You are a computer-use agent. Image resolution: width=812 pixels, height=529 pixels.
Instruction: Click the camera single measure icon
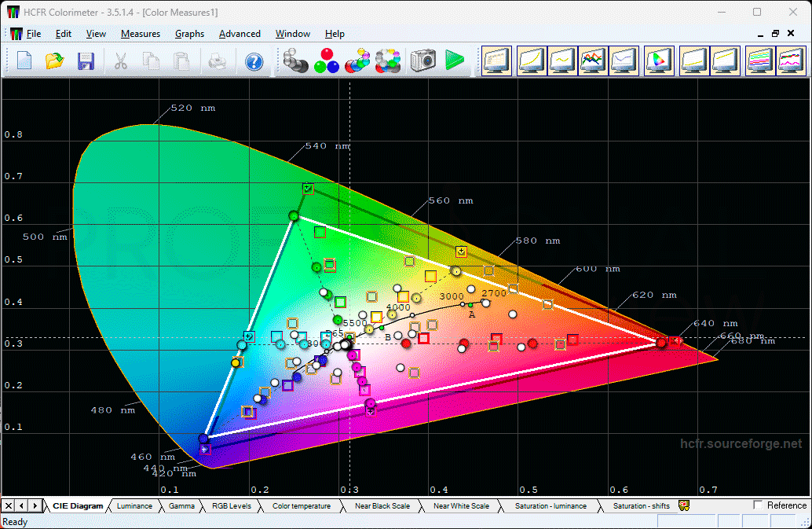422,61
